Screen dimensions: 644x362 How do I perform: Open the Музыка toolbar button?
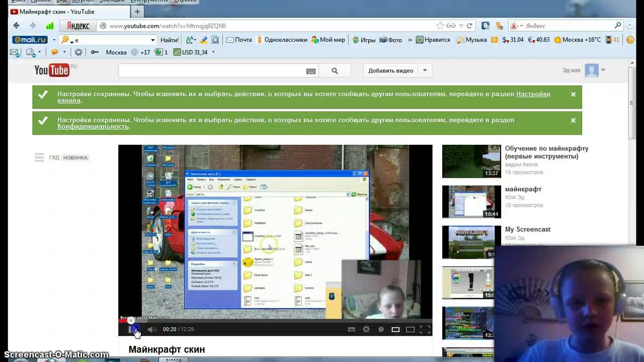tap(471, 40)
